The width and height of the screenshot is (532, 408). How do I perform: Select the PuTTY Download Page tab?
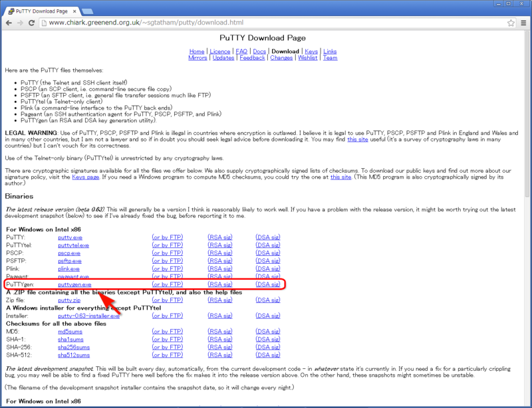[x=42, y=11]
